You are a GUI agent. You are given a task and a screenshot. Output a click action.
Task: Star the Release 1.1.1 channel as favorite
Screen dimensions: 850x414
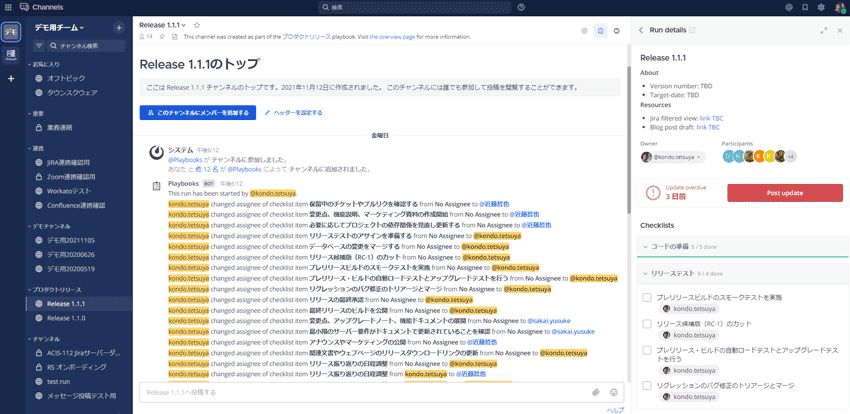[x=196, y=24]
